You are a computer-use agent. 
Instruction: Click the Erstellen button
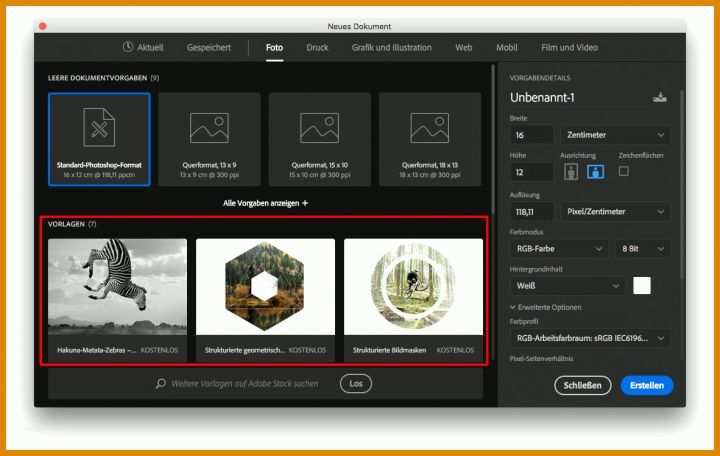click(647, 385)
